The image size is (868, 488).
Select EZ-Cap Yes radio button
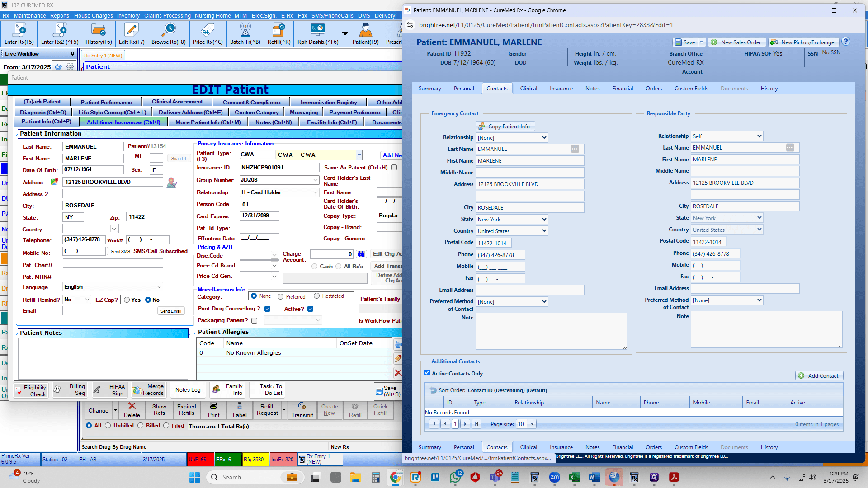(127, 300)
